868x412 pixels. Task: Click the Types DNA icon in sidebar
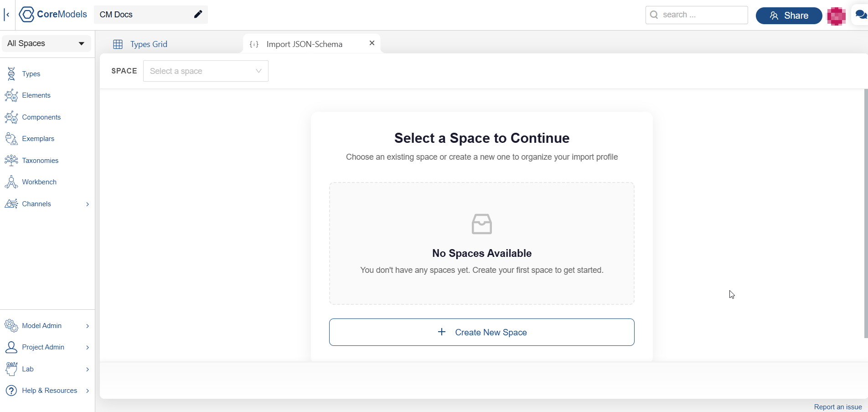(x=11, y=74)
